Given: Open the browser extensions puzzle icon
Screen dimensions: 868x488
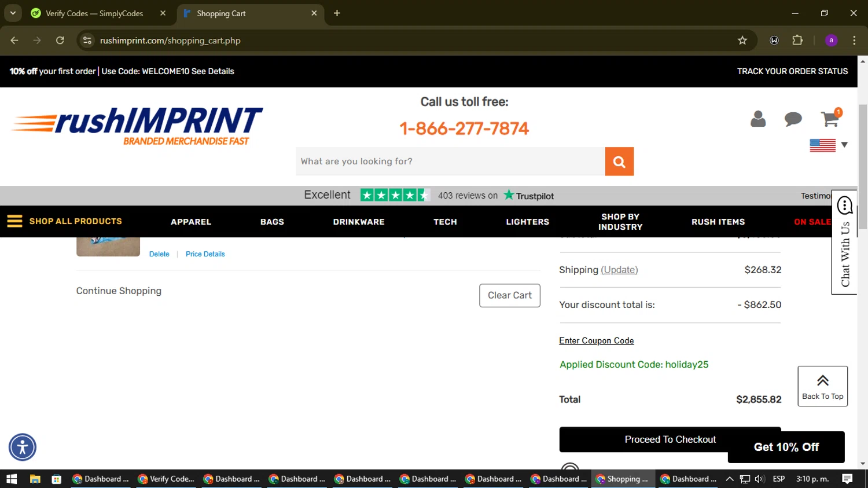Looking at the screenshot, I should pyautogui.click(x=797, y=41).
